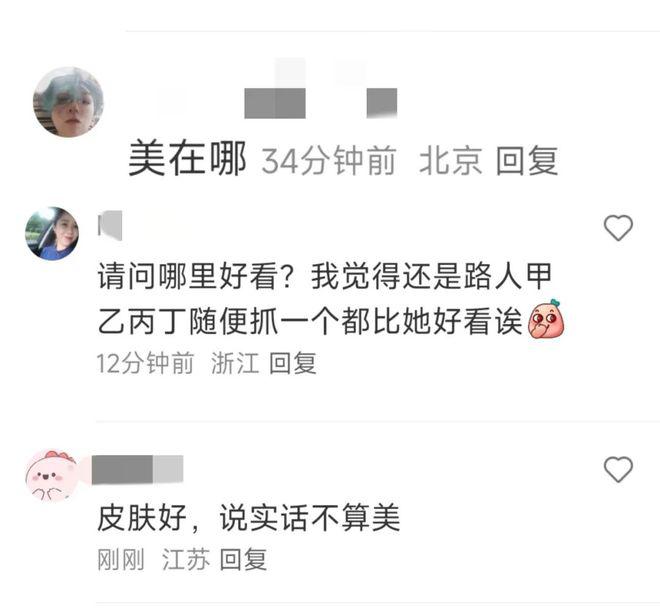
Task: Tap the blurred username above 皮肤好
Action: tap(137, 469)
